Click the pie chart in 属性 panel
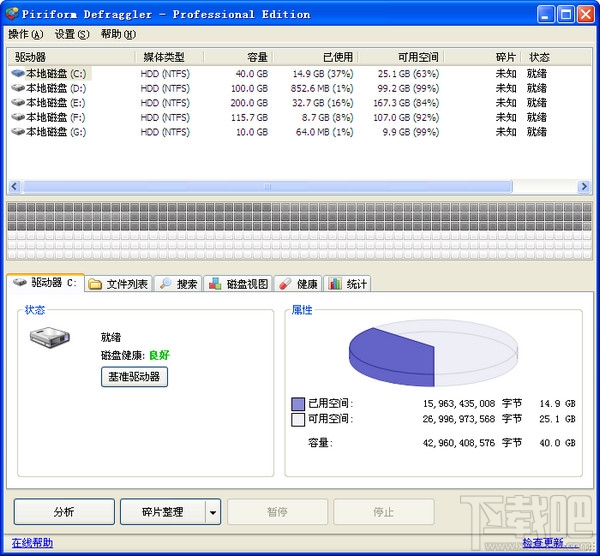 [433, 353]
